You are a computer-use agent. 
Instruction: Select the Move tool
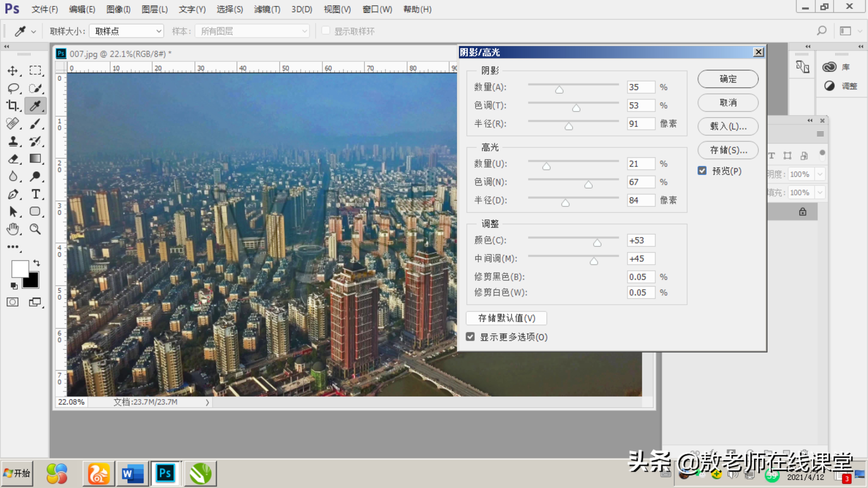coord(13,71)
